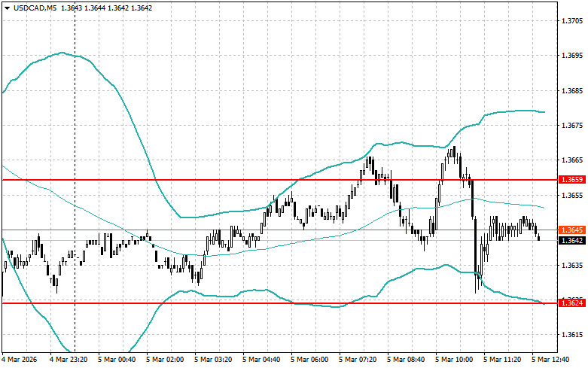
Task: Open the chart menu triangle beside USDCAD,M5
Action: [x=7, y=8]
